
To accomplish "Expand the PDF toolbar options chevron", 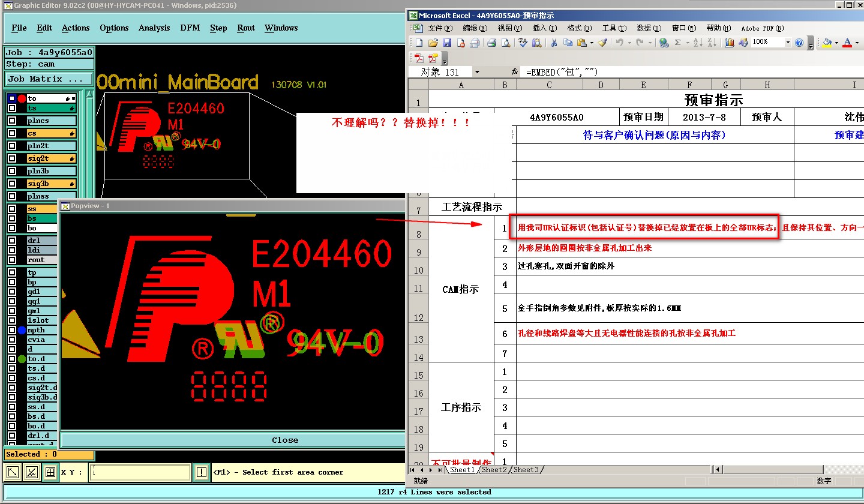I will click(x=445, y=59).
